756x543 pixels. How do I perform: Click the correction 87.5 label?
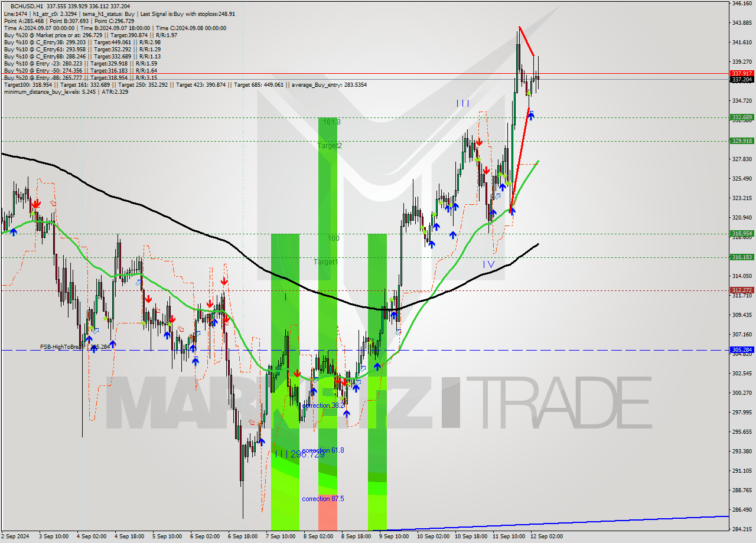(x=323, y=499)
